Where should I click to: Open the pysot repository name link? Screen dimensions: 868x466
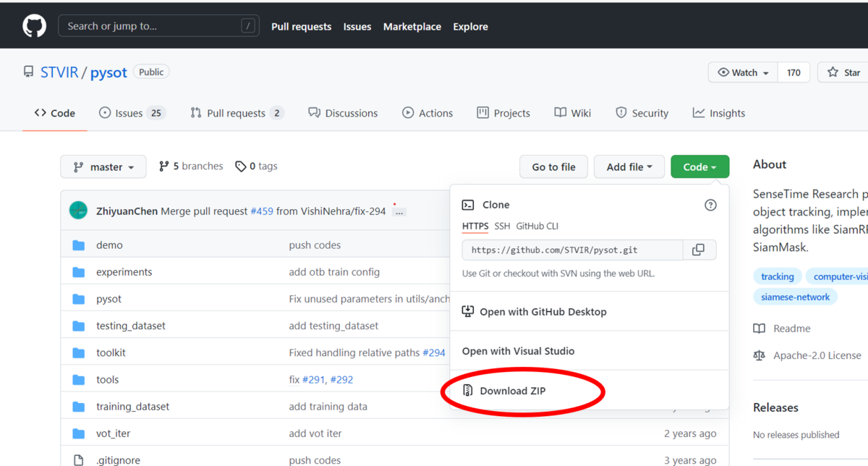tap(109, 72)
